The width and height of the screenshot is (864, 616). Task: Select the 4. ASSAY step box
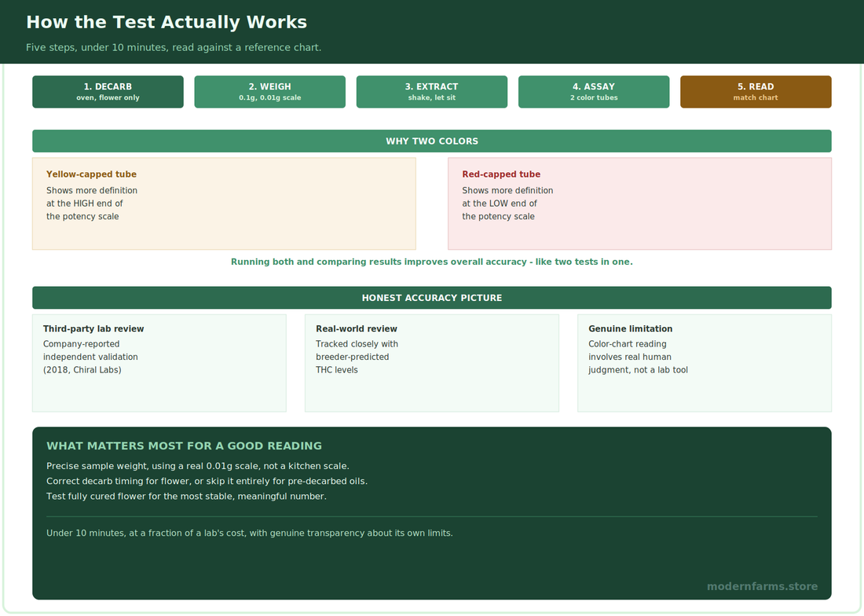click(x=594, y=92)
